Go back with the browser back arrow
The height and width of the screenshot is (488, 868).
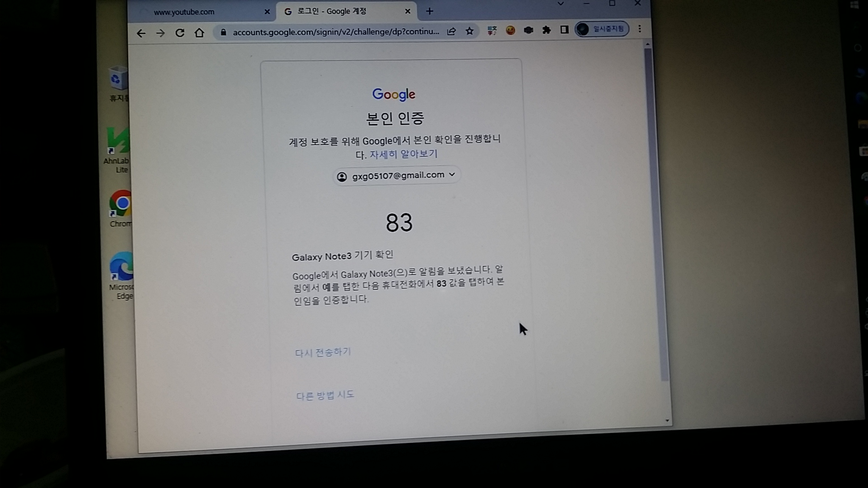coord(141,33)
